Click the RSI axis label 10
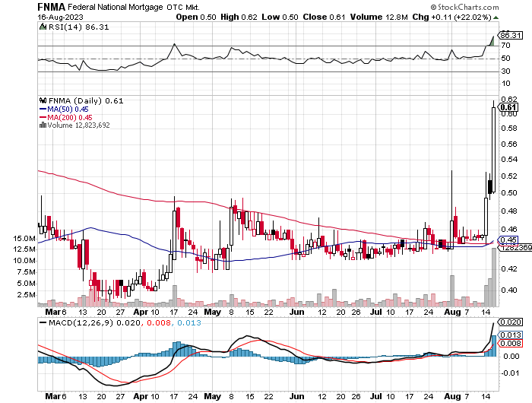The image size is (532, 403). pyautogui.click(x=505, y=83)
